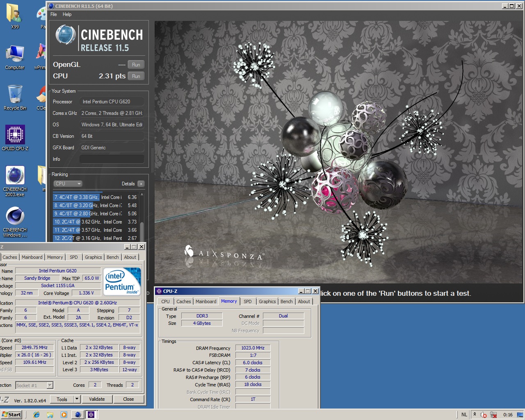Open Caches tab in left CPU-Z window
Image resolution: width=525 pixels, height=420 pixels.
tap(10, 257)
